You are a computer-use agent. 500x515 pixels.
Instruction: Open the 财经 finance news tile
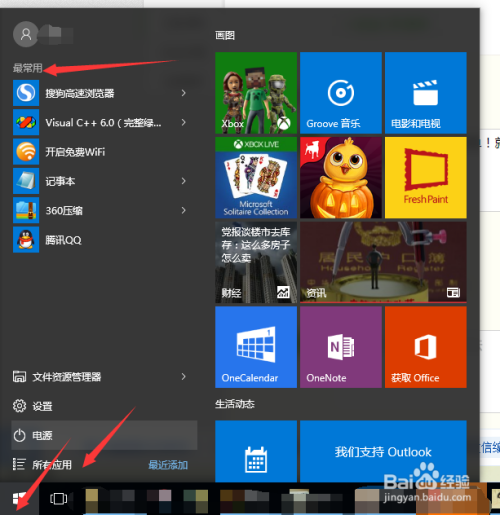point(256,262)
